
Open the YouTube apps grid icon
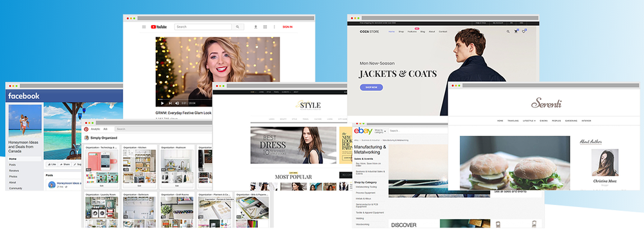(265, 26)
